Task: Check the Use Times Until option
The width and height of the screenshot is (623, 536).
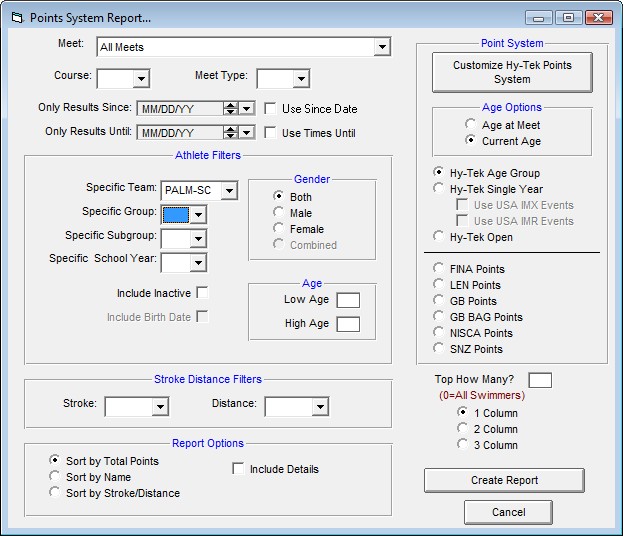Action: (271, 132)
